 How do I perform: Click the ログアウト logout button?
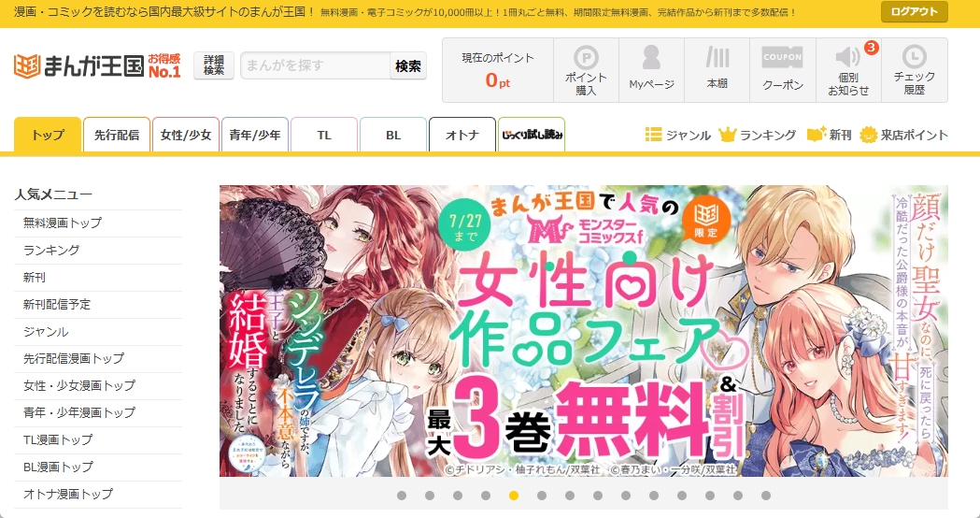[915, 12]
